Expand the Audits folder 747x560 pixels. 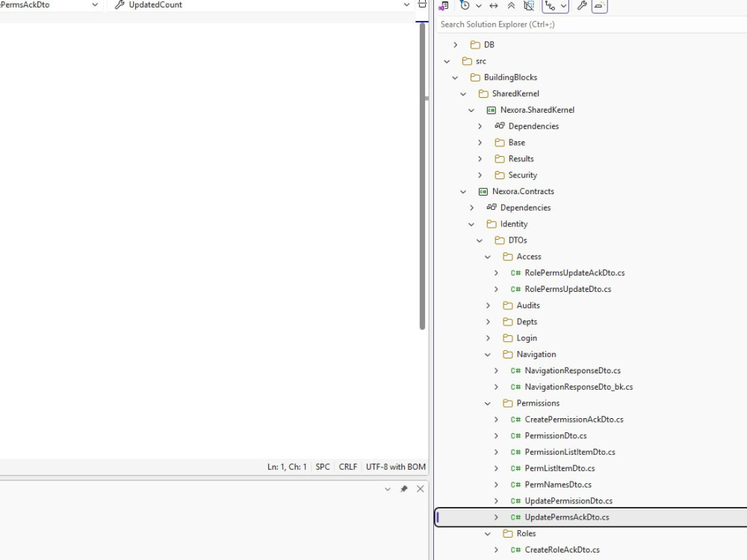(x=488, y=305)
